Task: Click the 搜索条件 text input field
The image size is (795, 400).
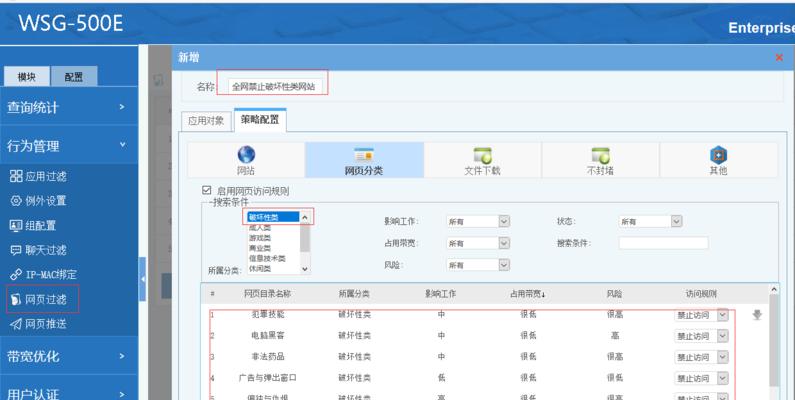Action: [x=663, y=243]
